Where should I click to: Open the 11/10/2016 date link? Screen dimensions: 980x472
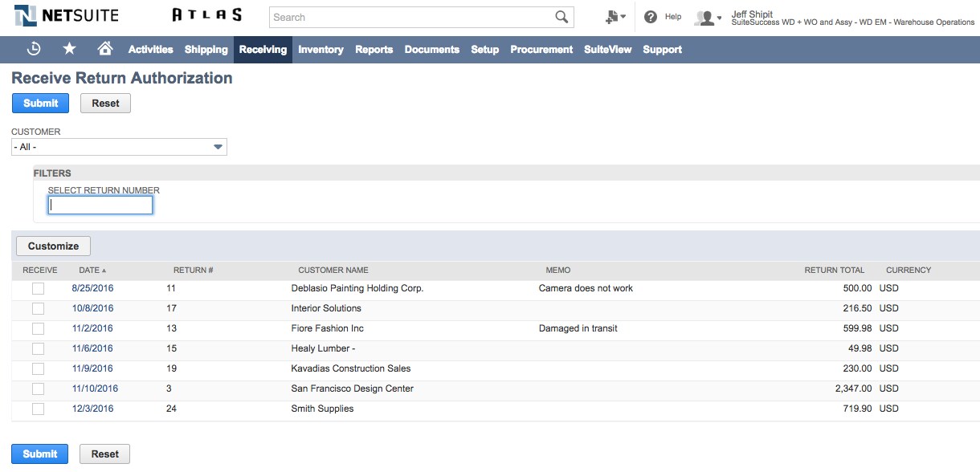[95, 389]
